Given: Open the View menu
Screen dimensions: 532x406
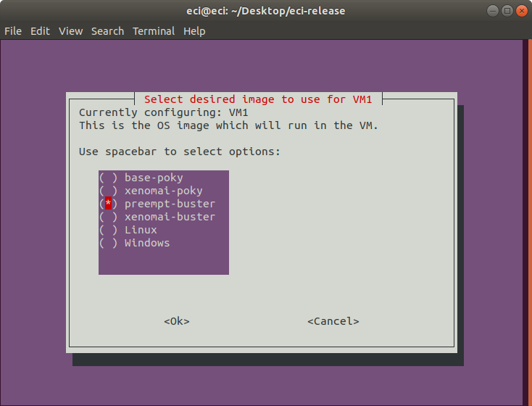Looking at the screenshot, I should pyautogui.click(x=70, y=31).
